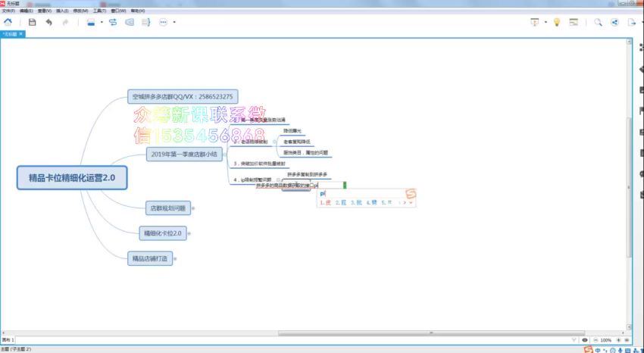Open the Gantt chart view icon

point(574,22)
